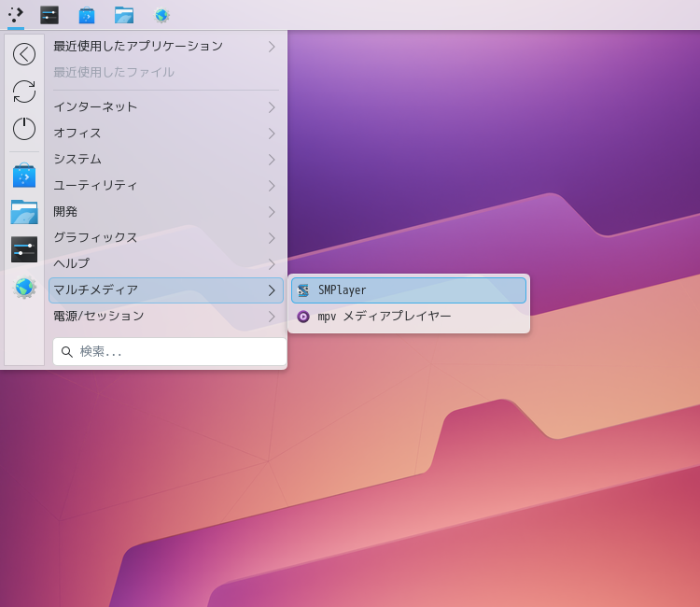Expand the インターネット category arrow
Screen dimensions: 700x607
tap(272, 107)
